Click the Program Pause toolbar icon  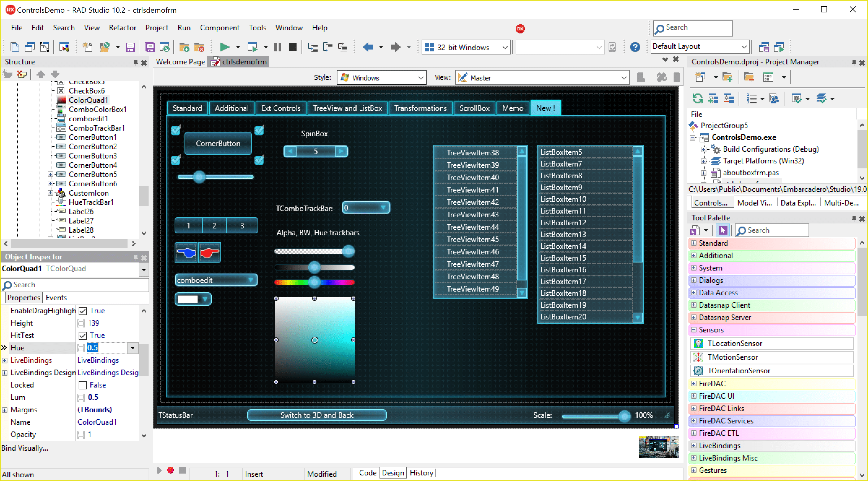tap(278, 47)
